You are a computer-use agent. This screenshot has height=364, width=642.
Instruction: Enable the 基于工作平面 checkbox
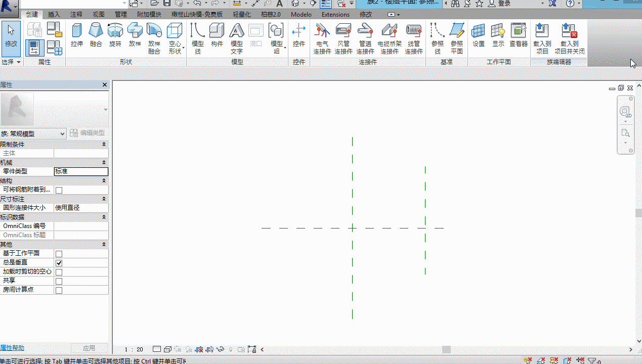59,254
